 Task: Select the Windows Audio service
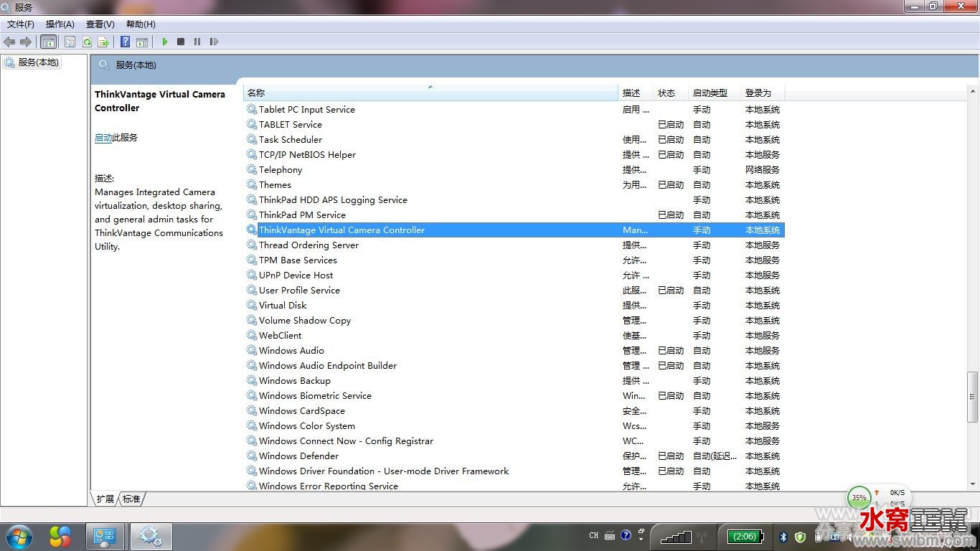[514, 351]
